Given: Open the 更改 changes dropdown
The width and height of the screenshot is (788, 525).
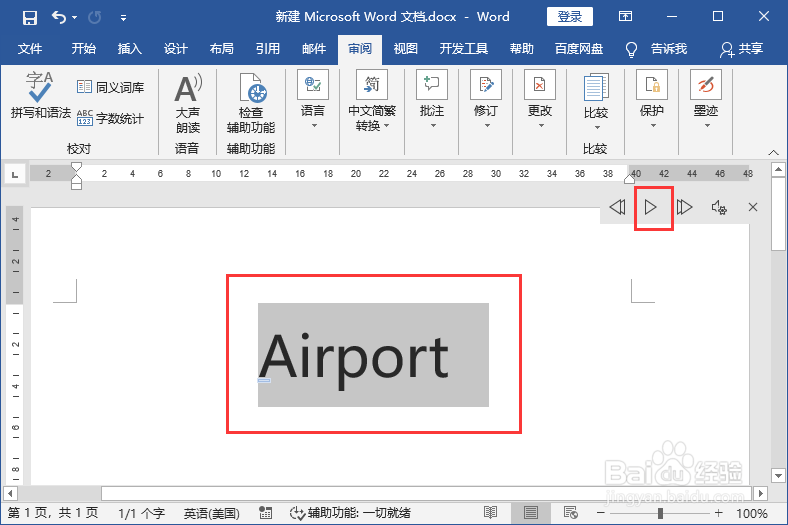Looking at the screenshot, I should point(540,100).
